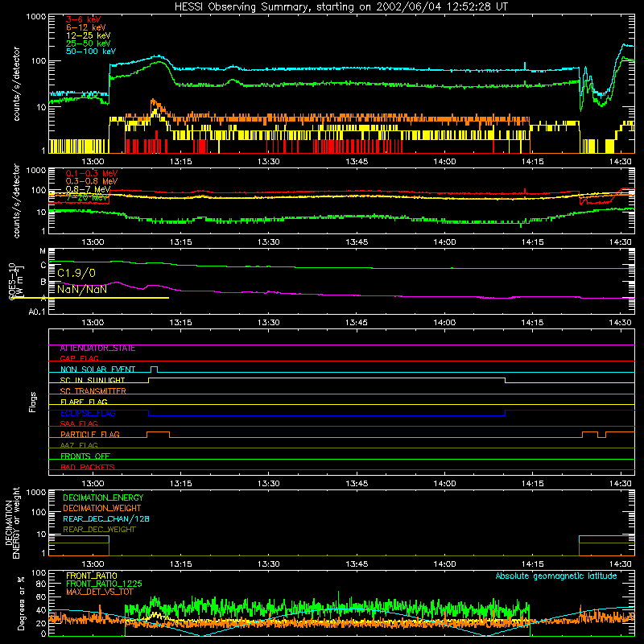Select the FRONT_RATIO_1225 legend entry
This screenshot has height=644, width=644.
(x=104, y=584)
